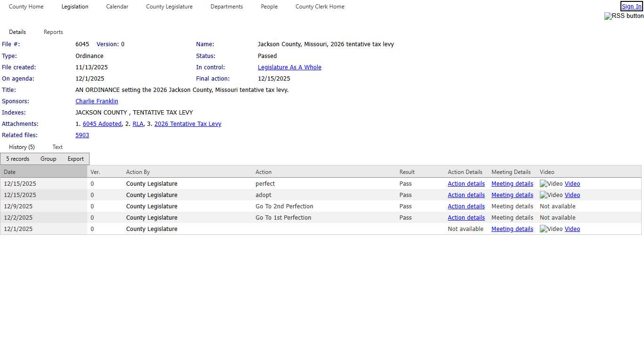Open the 2026 Tentative Tax Levy attachment
644x362 pixels.
pyautogui.click(x=188, y=124)
